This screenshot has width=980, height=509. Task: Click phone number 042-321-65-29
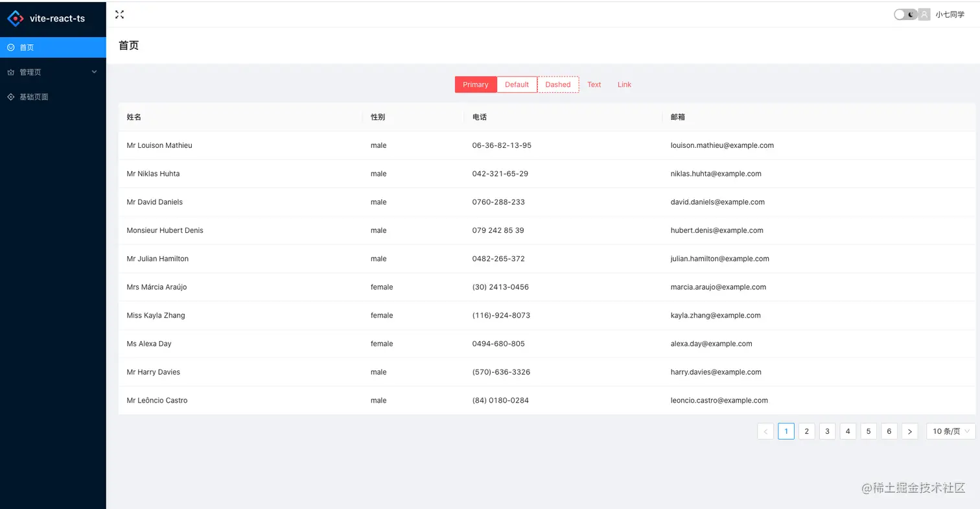pyautogui.click(x=500, y=174)
